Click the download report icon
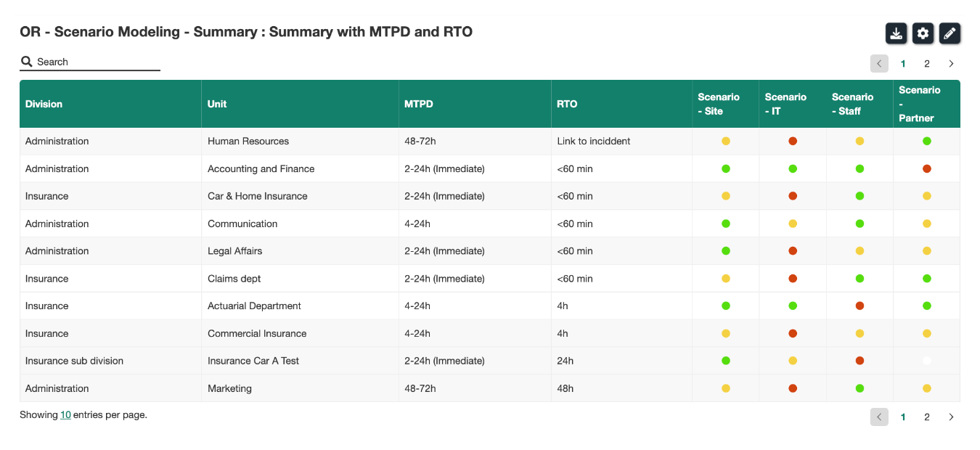980x450 pixels. coord(896,33)
